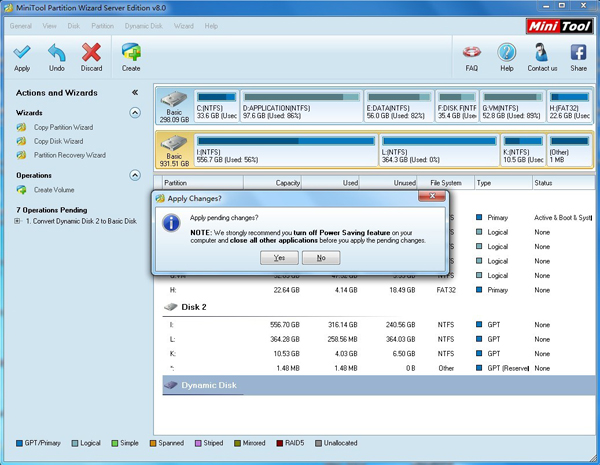600x465 pixels.
Task: Click the RAID5 legend color swatch
Action: click(x=280, y=443)
